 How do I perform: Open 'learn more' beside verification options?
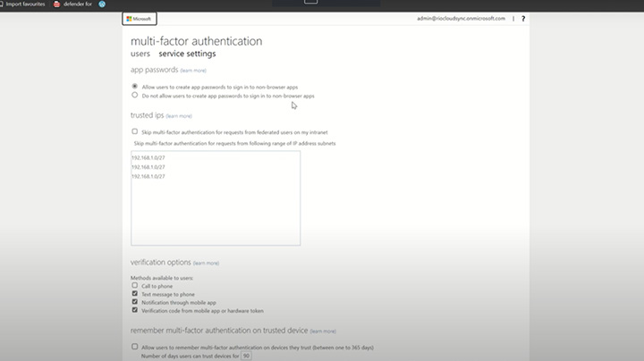click(206, 264)
